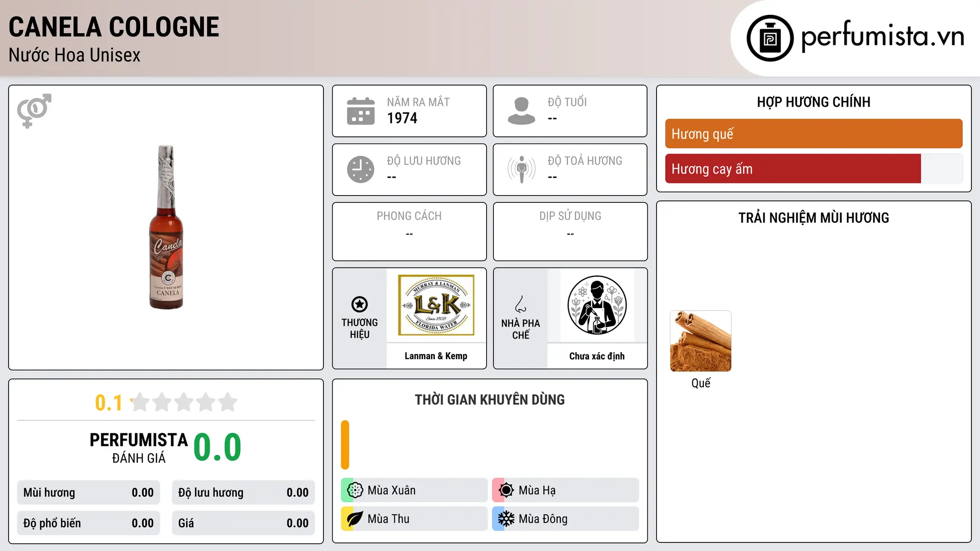
Task: Click the Độ tuổi label
Action: [567, 102]
